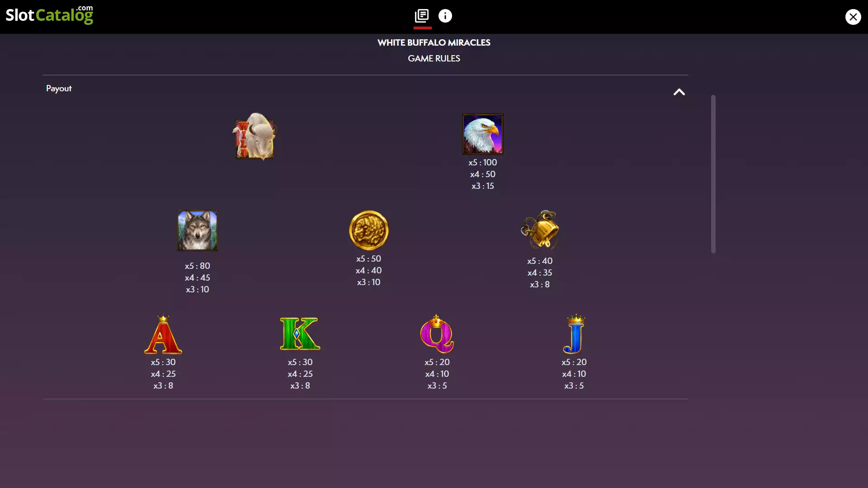Click the coin payout 'x4 : 40'
The image size is (868, 488).
(369, 271)
